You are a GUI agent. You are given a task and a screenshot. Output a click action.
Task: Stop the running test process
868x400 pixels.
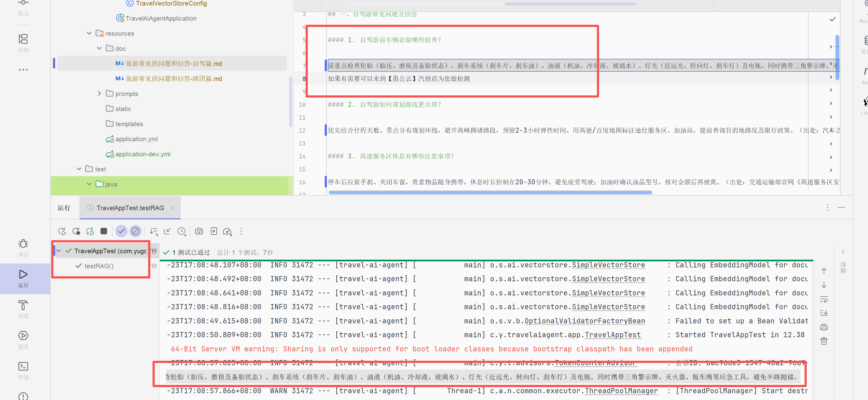[104, 231]
